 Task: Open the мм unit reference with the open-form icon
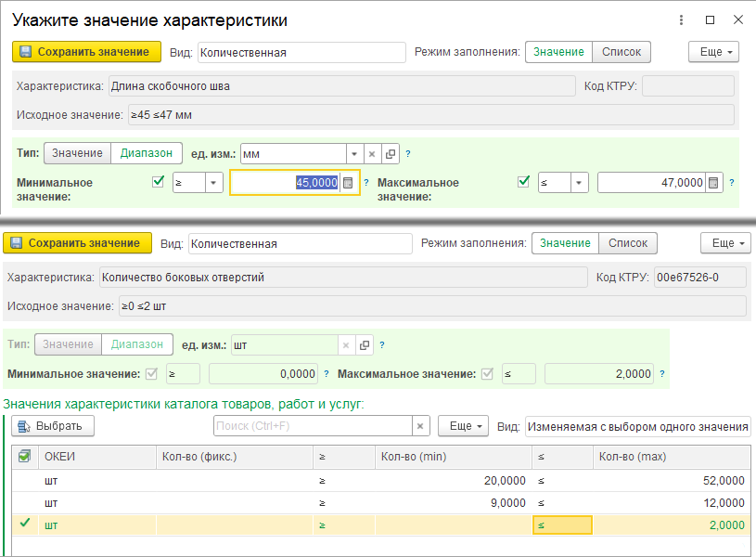(390, 154)
